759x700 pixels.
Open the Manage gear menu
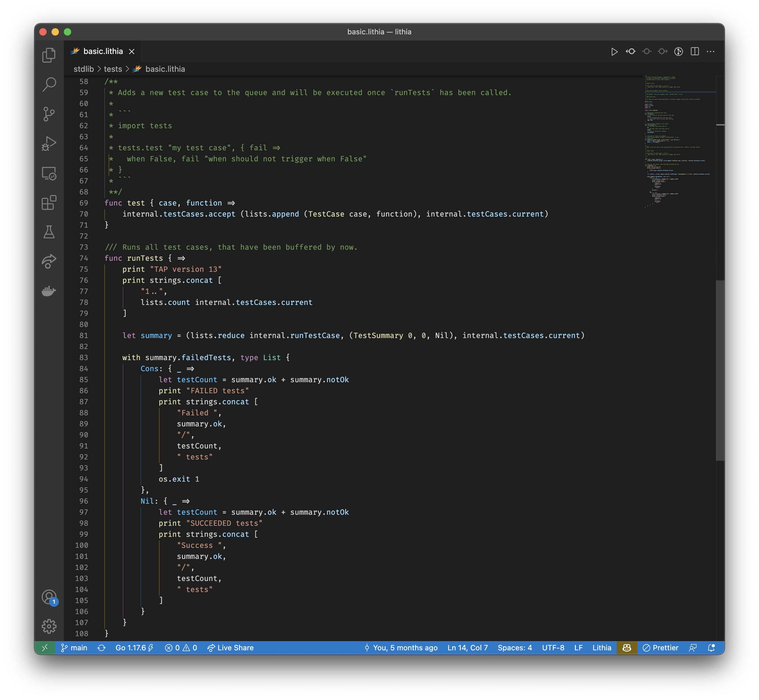click(x=49, y=626)
